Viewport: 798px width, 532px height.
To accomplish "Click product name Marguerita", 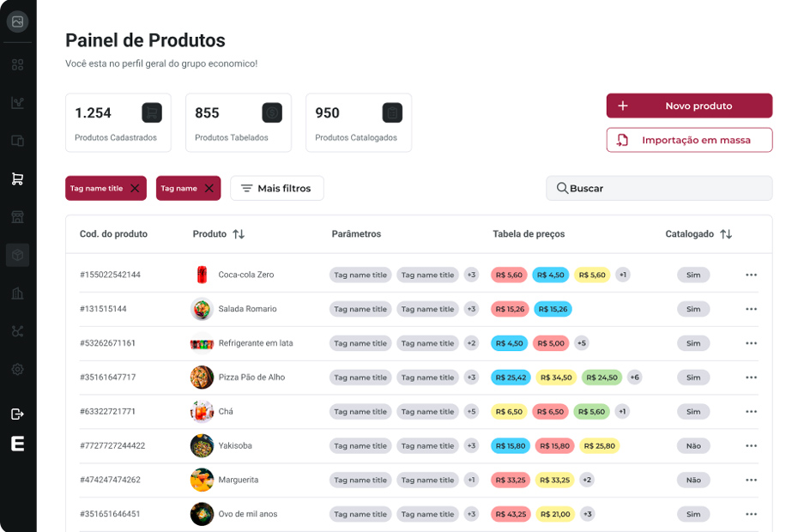I will [239, 480].
